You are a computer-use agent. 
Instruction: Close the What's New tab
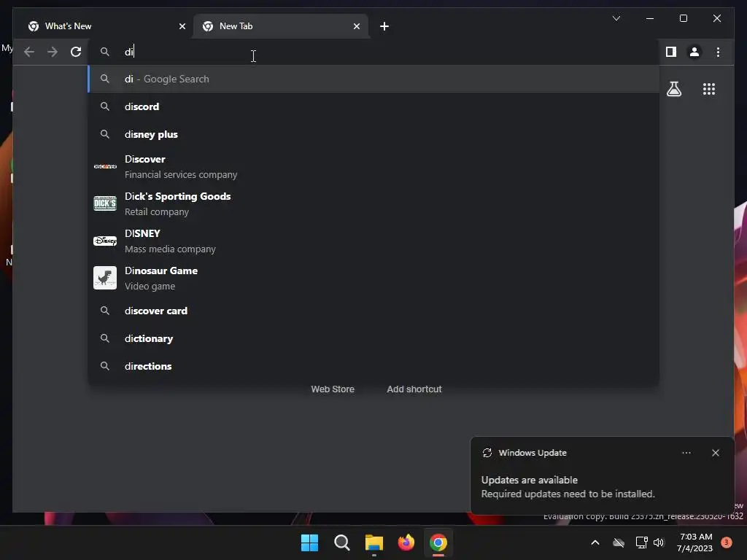[182, 26]
